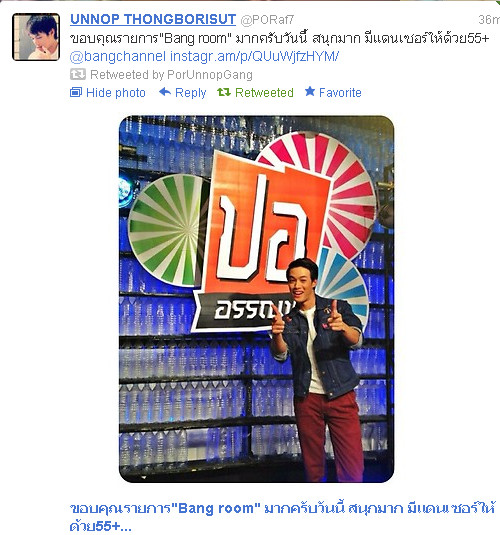The image size is (500, 535).
Task: Click the bold Thai caption link below photo
Action: [282, 517]
